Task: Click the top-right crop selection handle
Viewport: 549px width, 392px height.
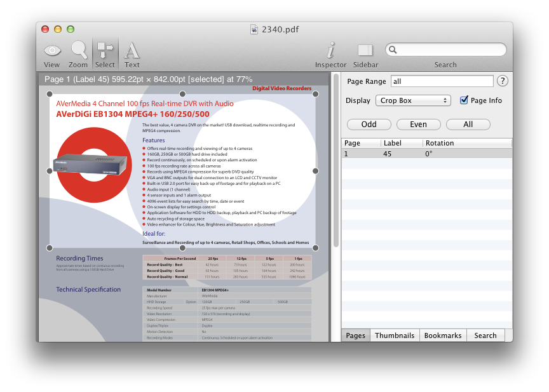Action: click(315, 94)
